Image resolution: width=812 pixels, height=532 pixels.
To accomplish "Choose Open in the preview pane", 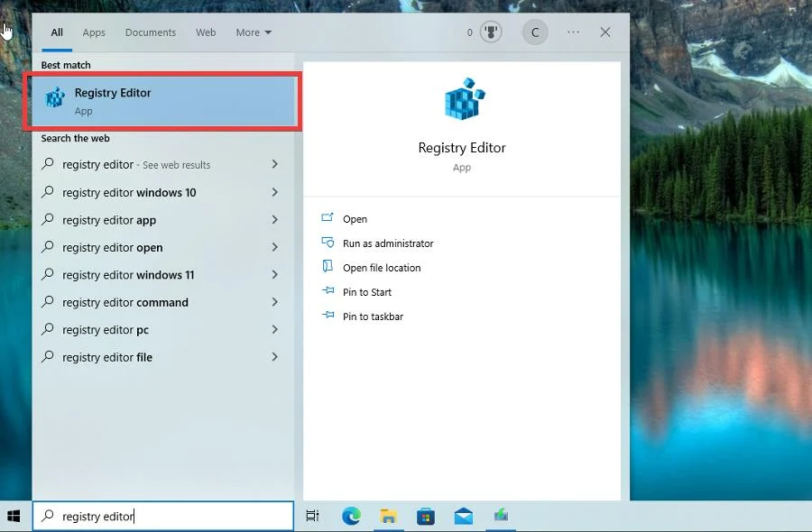I will [355, 219].
